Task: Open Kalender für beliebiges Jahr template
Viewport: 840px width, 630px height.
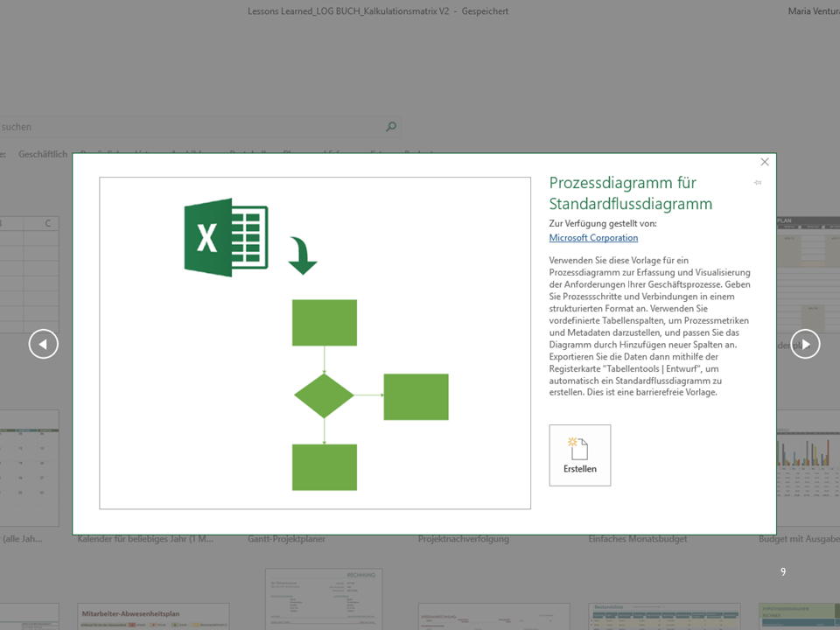Action: click(x=145, y=539)
